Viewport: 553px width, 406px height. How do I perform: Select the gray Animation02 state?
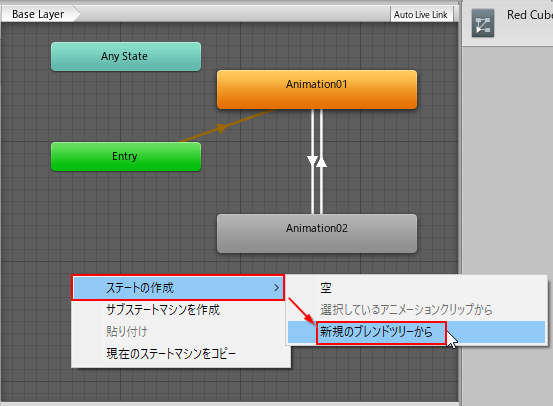coord(317,233)
